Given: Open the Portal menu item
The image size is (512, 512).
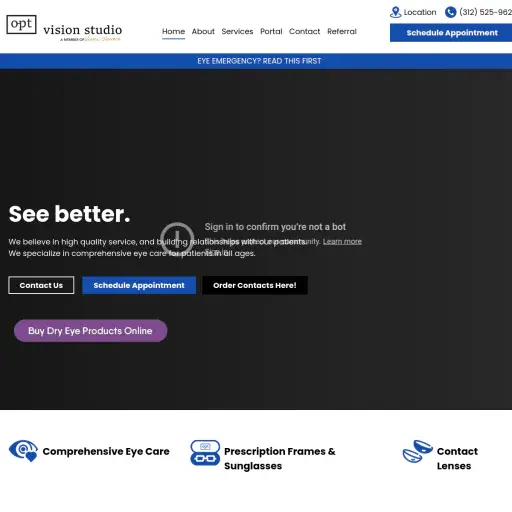Looking at the screenshot, I should pyautogui.click(x=271, y=31).
